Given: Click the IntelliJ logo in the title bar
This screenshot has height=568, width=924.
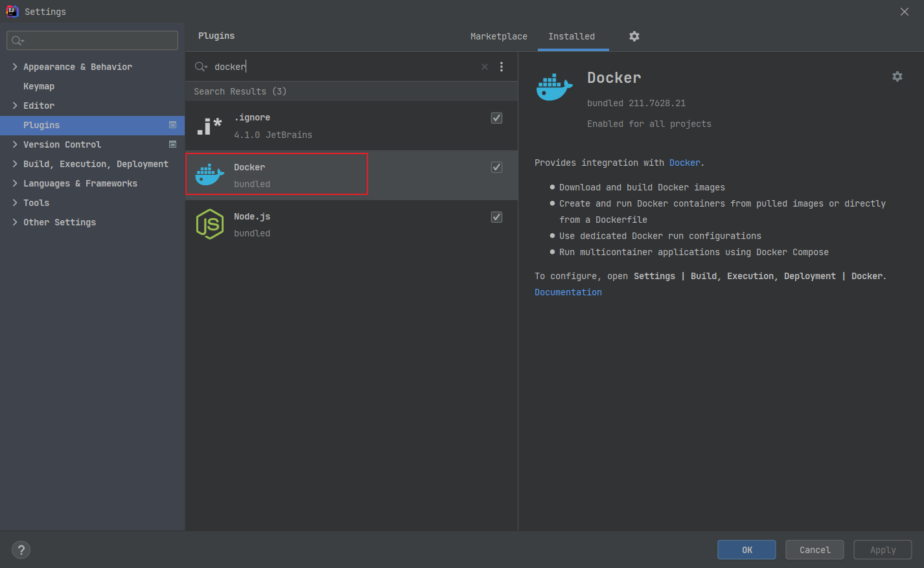Looking at the screenshot, I should coord(12,11).
